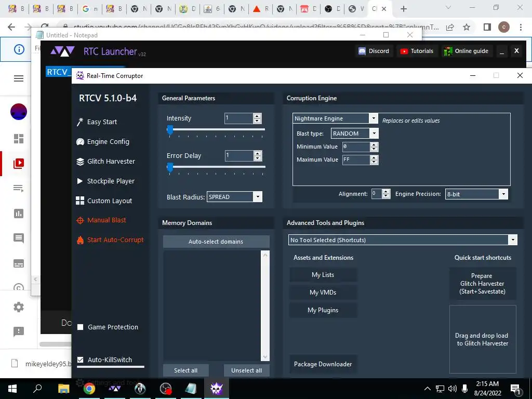Select RTCV version entry in launcher list
The image size is (532, 399).
(58, 72)
